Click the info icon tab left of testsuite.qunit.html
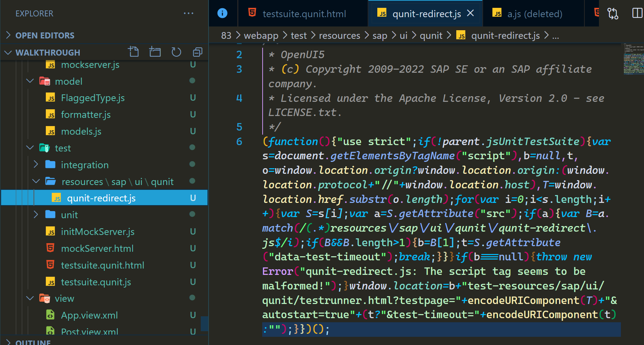Viewport: 644px width, 345px height. click(x=222, y=13)
